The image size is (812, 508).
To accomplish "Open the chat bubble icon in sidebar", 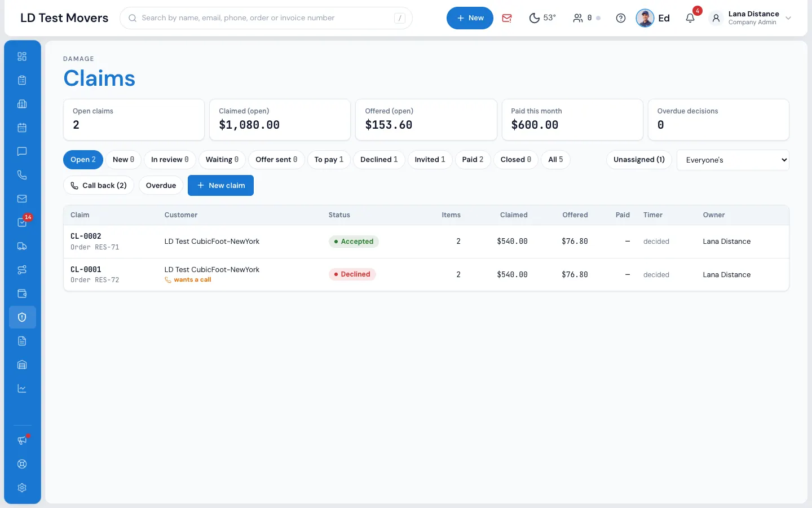I will pos(22,151).
